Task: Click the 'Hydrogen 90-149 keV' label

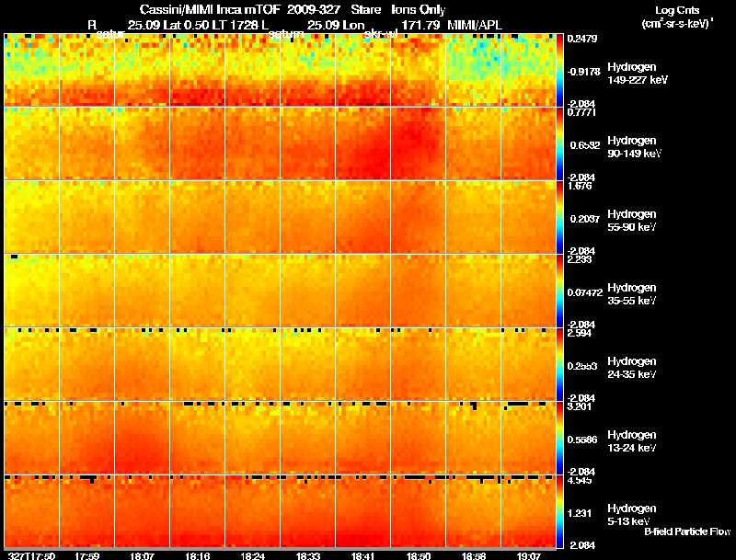Action: tap(634, 147)
